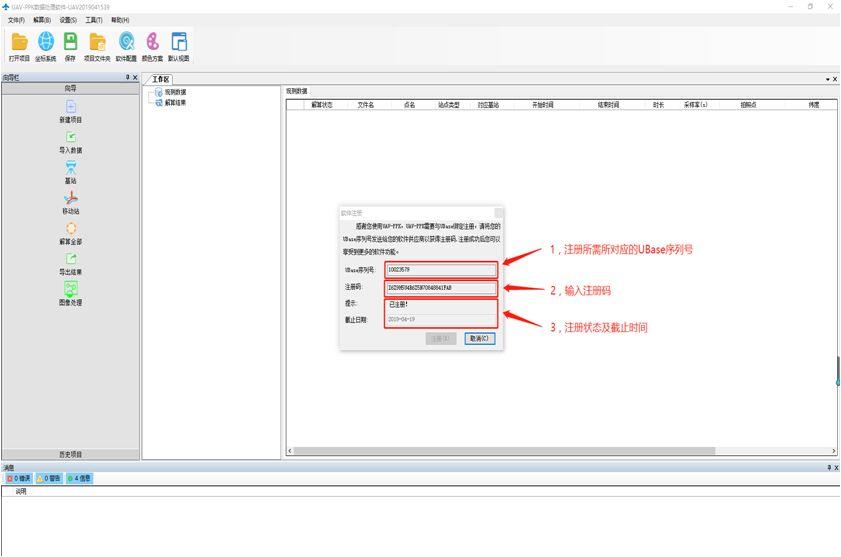Expand the 历史项目 section at sidebar bottom

71,454
